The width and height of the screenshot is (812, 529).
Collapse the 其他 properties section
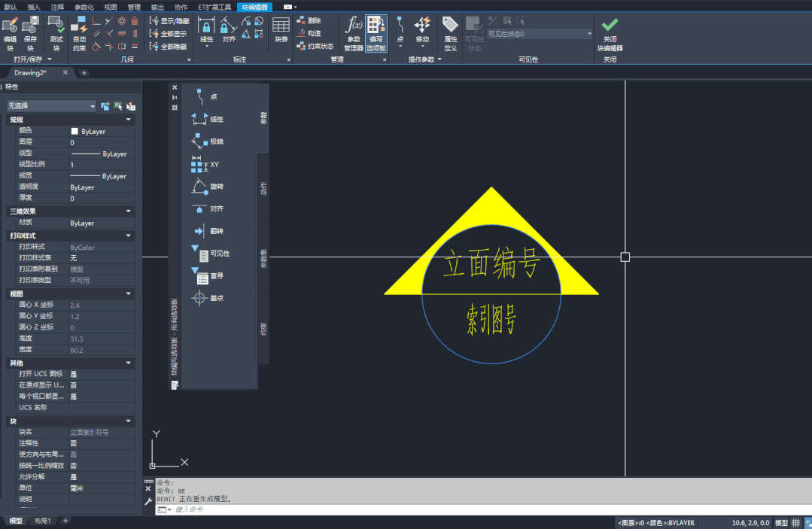129,363
